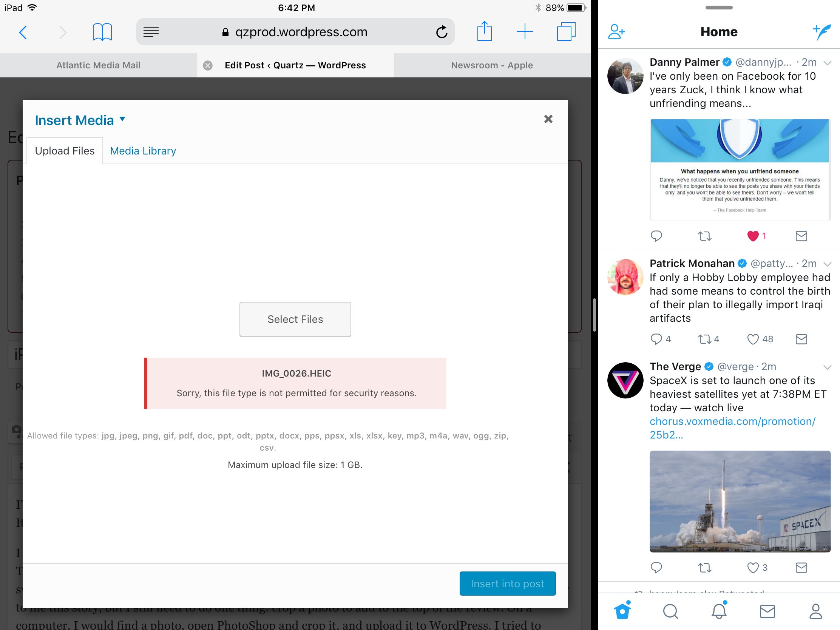The width and height of the screenshot is (840, 630).
Task: Toggle Reader view icon in address bar
Action: pyautogui.click(x=151, y=32)
